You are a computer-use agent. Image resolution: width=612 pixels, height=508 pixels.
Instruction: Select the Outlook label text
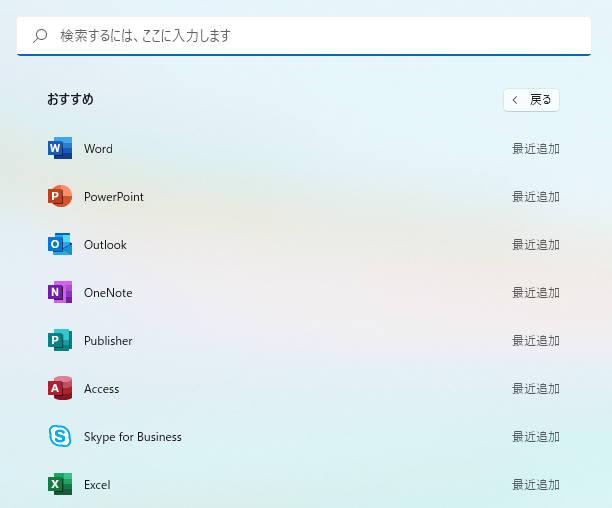click(105, 245)
